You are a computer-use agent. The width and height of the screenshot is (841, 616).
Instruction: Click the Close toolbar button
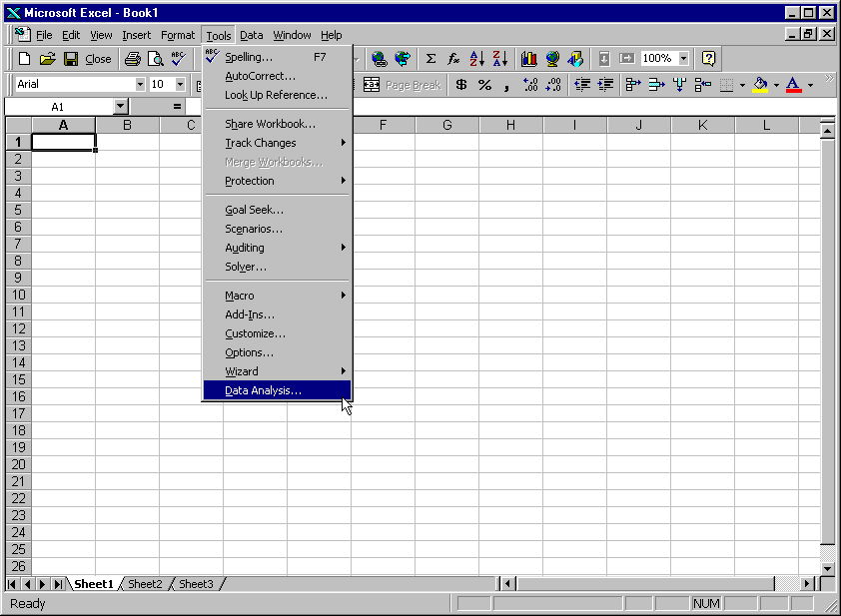pos(98,59)
